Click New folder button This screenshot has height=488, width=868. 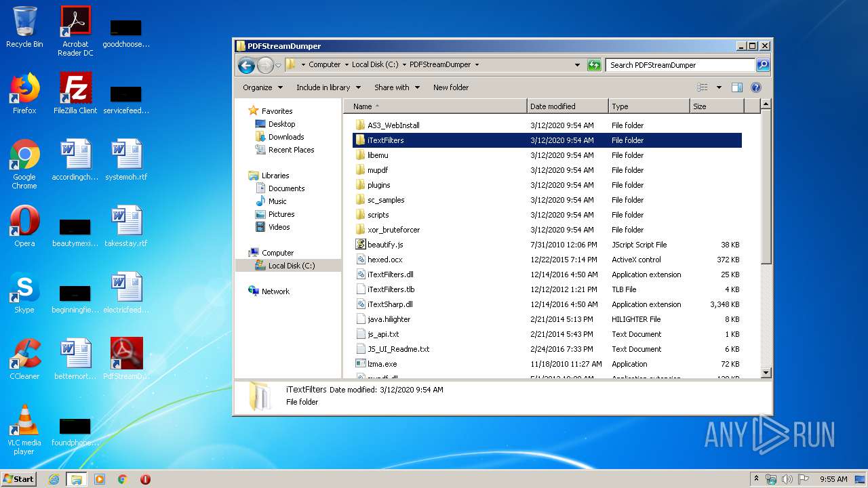pos(451,87)
